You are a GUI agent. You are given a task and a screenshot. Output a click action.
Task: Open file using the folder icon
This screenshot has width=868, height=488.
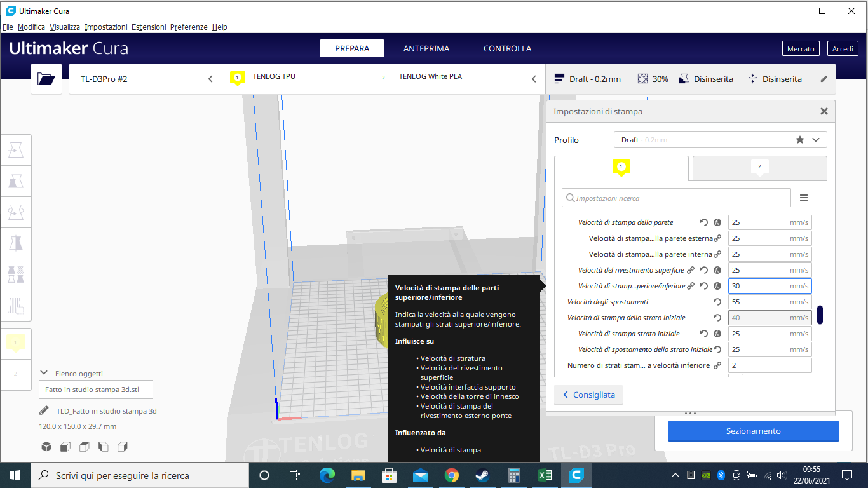point(46,79)
